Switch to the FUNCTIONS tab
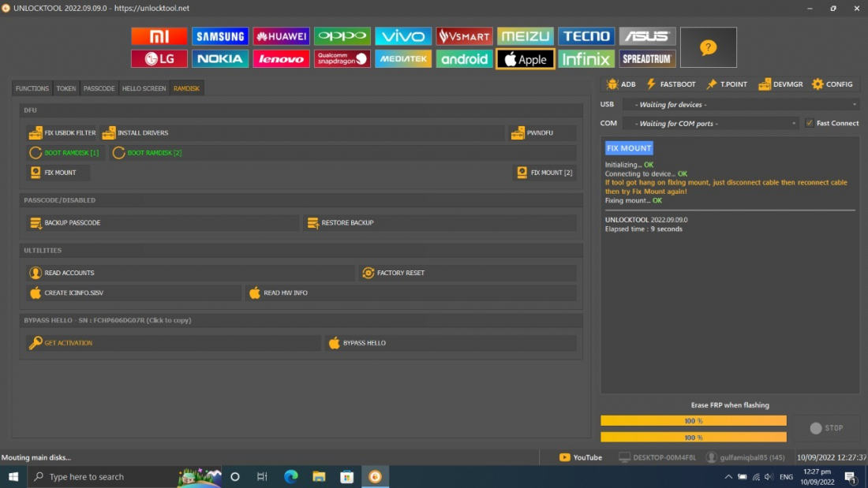 pyautogui.click(x=32, y=88)
